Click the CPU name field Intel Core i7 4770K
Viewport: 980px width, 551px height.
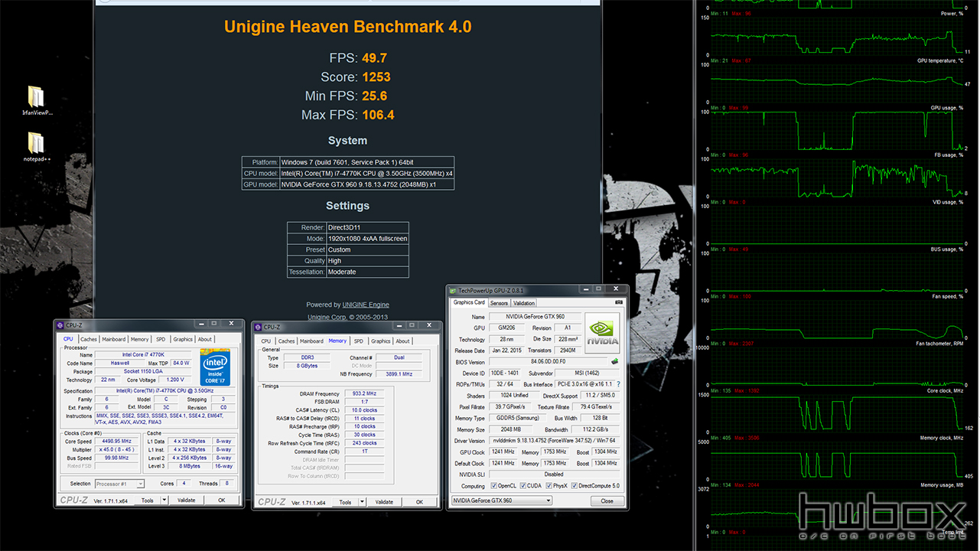tap(143, 355)
